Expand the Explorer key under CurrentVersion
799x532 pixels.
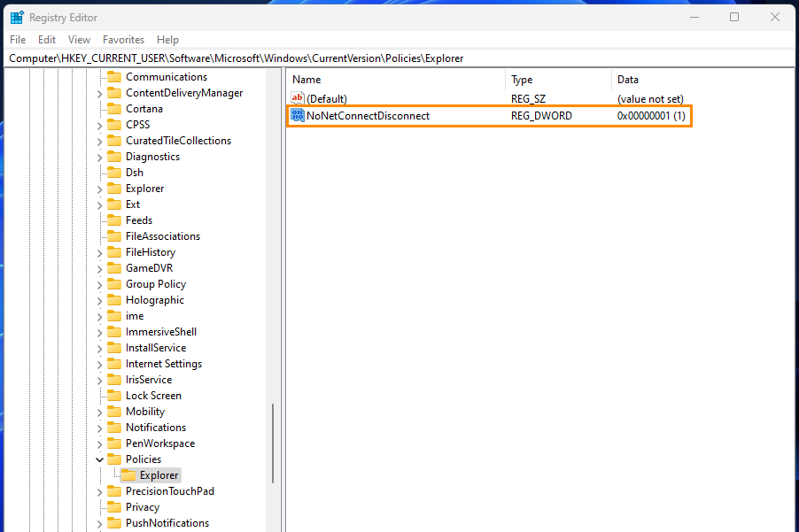click(x=100, y=189)
